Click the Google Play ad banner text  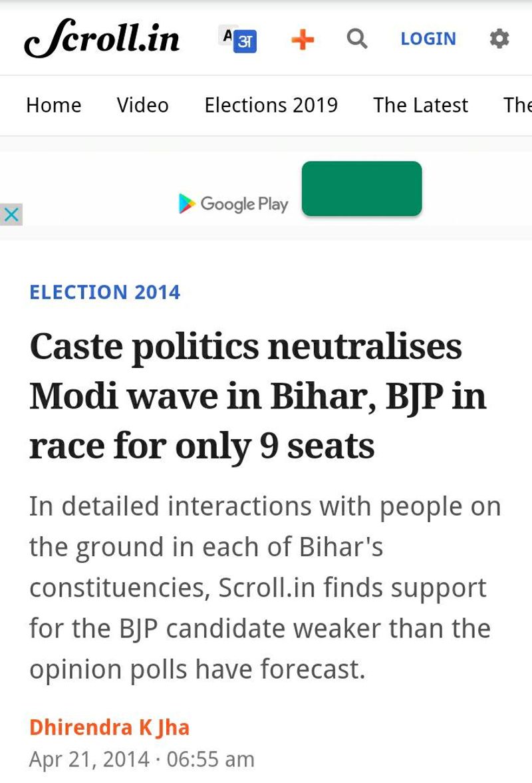pos(244,204)
